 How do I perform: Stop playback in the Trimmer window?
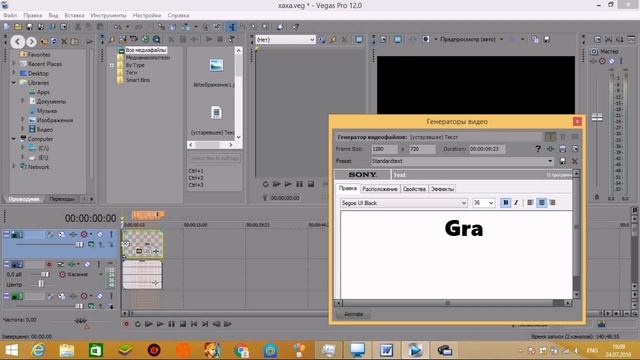[311, 184]
